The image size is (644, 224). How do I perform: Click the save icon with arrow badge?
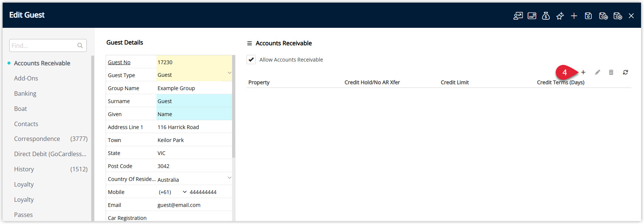(603, 16)
